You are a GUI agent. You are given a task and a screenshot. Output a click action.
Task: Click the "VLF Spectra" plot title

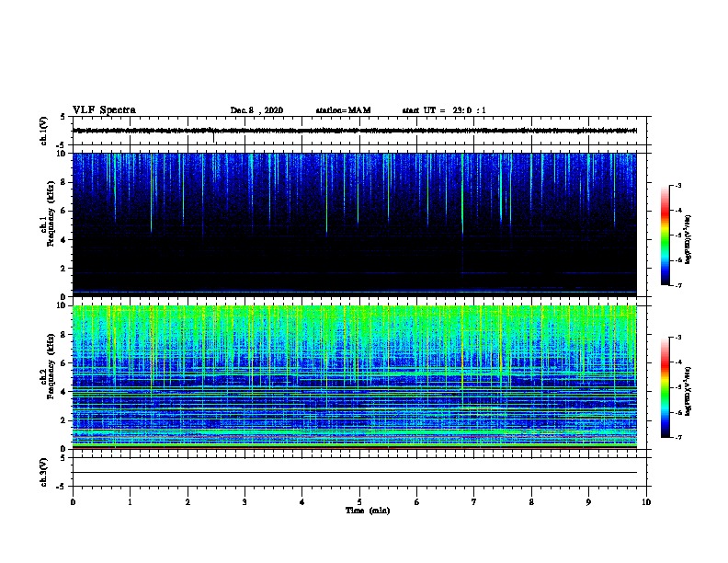pyautogui.click(x=104, y=110)
